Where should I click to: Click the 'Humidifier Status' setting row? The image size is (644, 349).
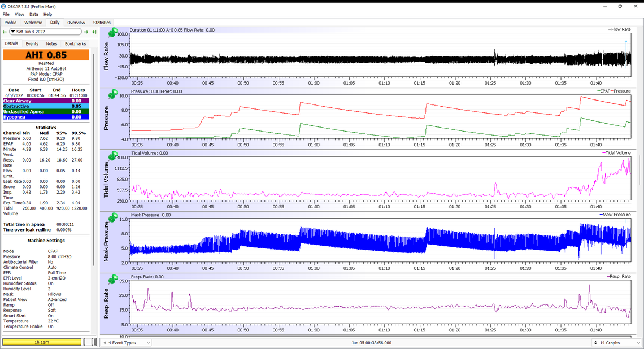pyautogui.click(x=46, y=283)
